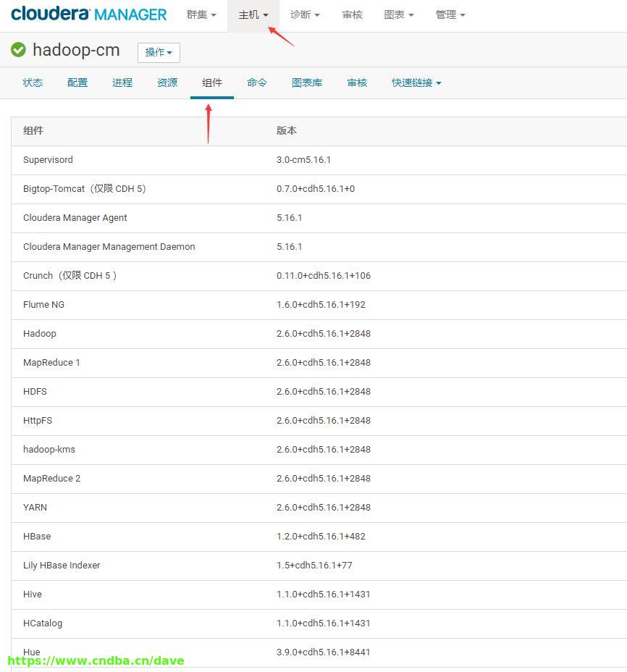The height and width of the screenshot is (672, 627).
Task: Click the MapReduce 2 component name
Action: tap(52, 478)
